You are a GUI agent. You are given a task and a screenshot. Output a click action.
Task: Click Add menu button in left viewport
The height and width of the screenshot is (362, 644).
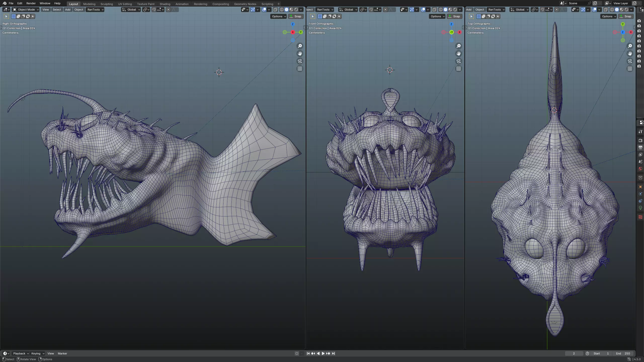68,10
